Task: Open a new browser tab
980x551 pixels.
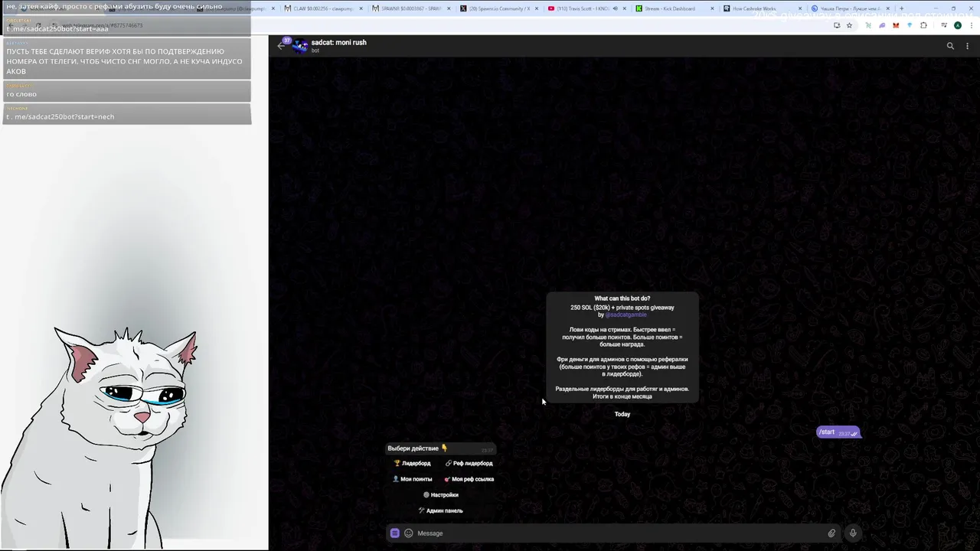Action: point(901,8)
